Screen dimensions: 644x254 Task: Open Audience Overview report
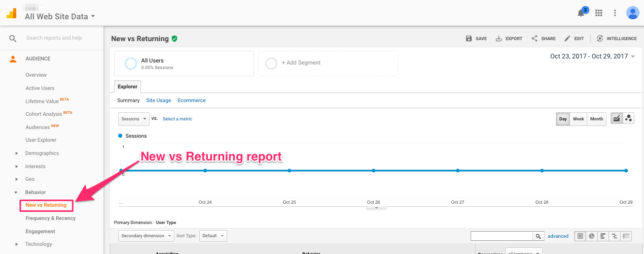36,75
